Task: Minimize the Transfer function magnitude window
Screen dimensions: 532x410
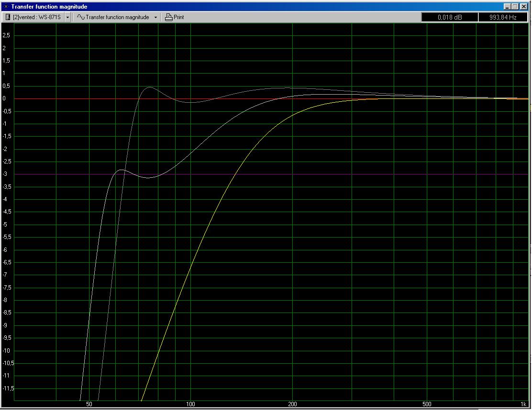Action: (508, 7)
